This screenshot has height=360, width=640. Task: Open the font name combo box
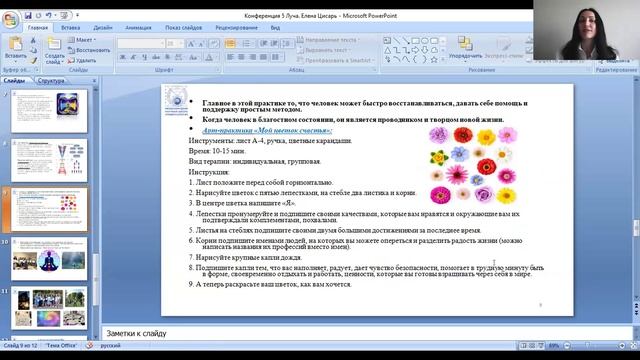click(141, 44)
